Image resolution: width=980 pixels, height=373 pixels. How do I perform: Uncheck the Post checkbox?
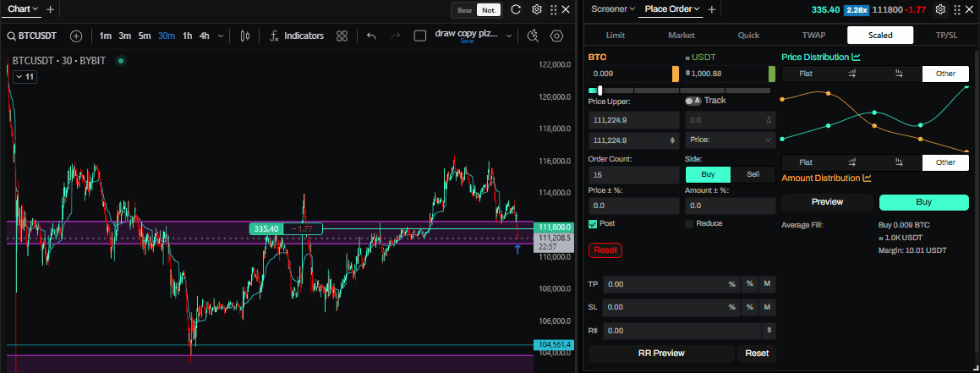(593, 223)
